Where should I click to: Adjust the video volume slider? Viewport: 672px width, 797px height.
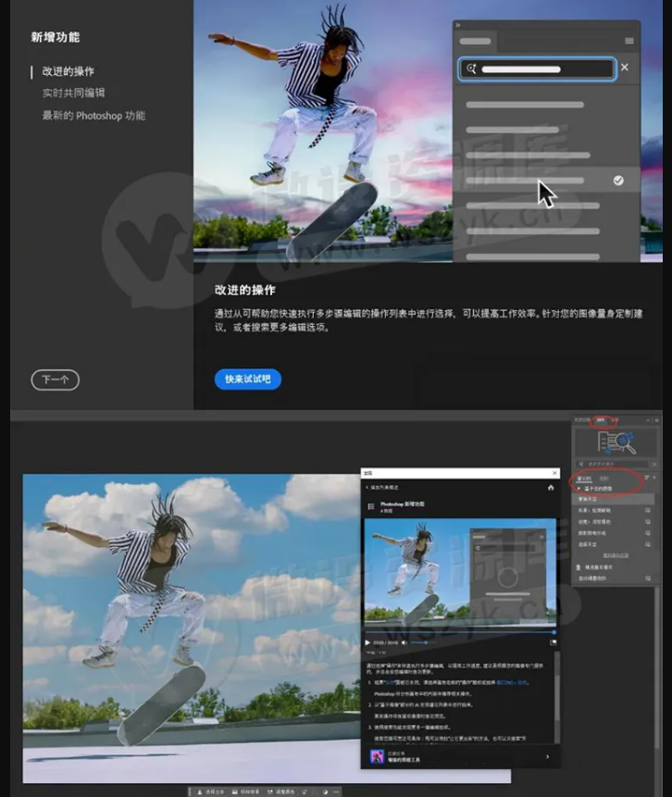[x=423, y=642]
